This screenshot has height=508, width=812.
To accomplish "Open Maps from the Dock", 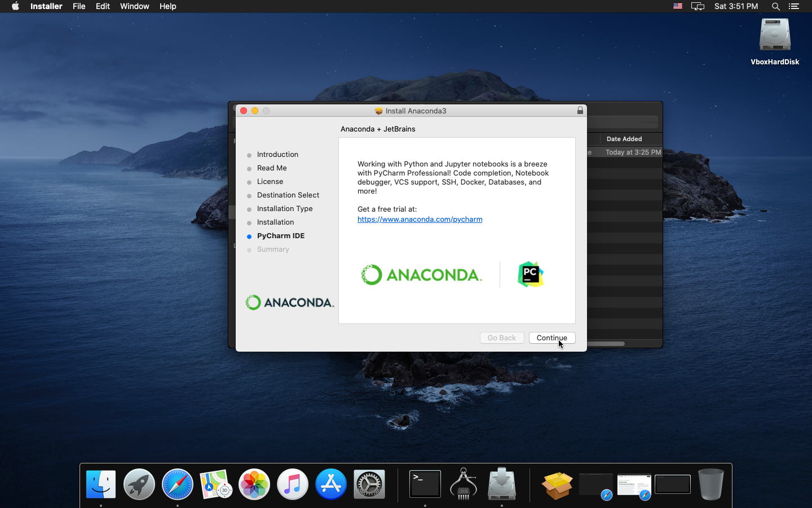I will pyautogui.click(x=216, y=484).
